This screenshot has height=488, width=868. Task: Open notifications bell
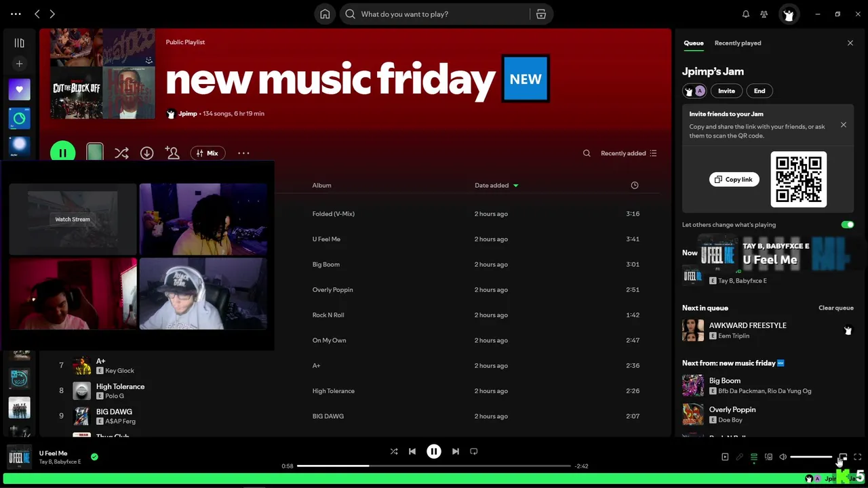click(x=746, y=14)
